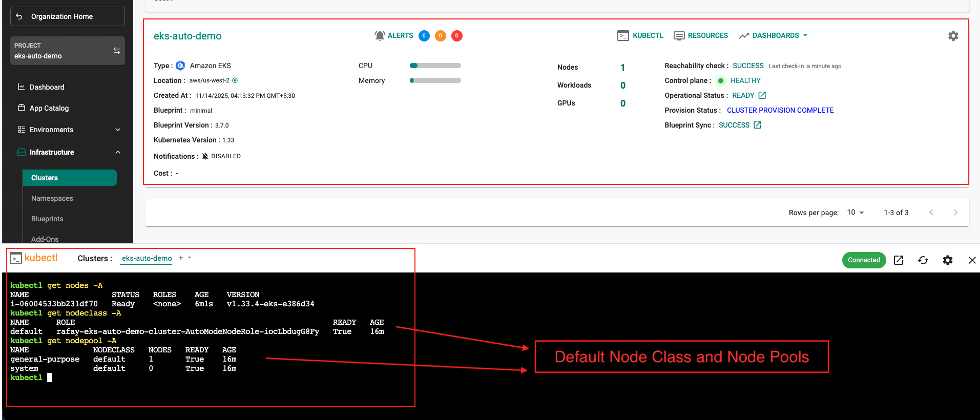Open the cluster settings gear icon

953,36
